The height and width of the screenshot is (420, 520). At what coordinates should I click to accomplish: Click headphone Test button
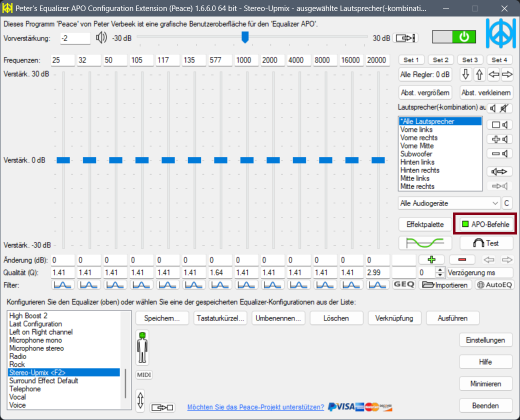click(486, 243)
